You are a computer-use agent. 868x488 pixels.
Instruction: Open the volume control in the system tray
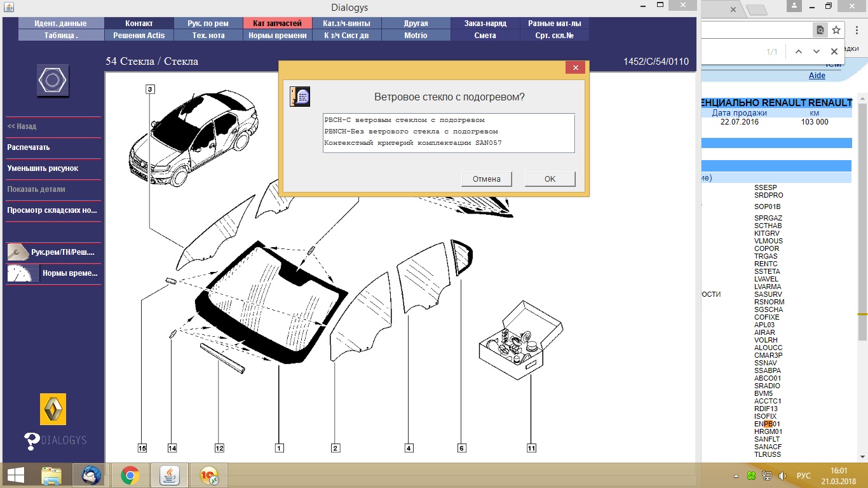click(x=783, y=475)
